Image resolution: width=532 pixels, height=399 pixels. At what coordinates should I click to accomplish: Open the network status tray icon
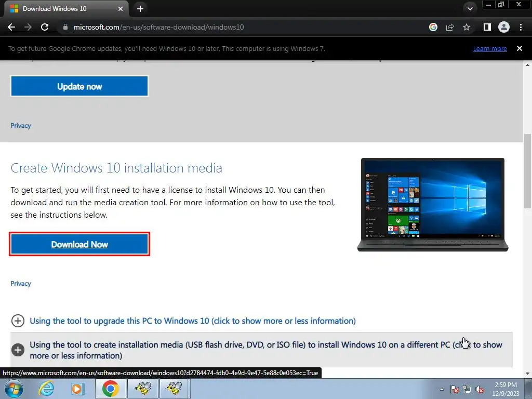pyautogui.click(x=467, y=389)
